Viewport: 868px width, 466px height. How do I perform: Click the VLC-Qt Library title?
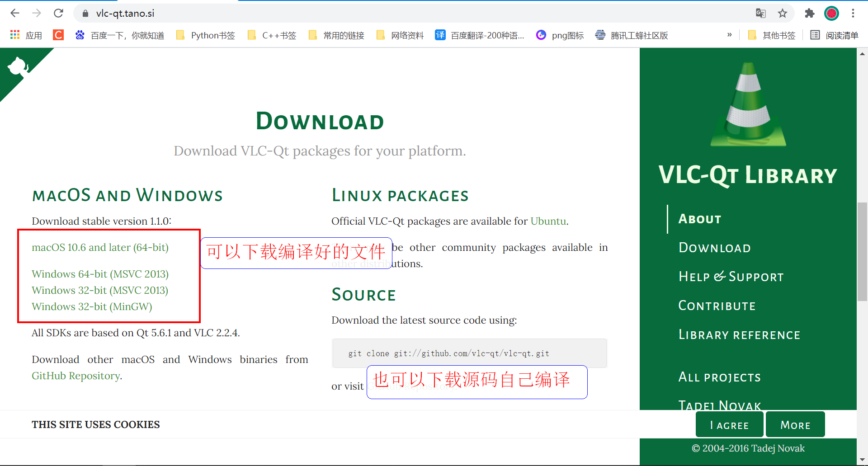click(x=748, y=175)
